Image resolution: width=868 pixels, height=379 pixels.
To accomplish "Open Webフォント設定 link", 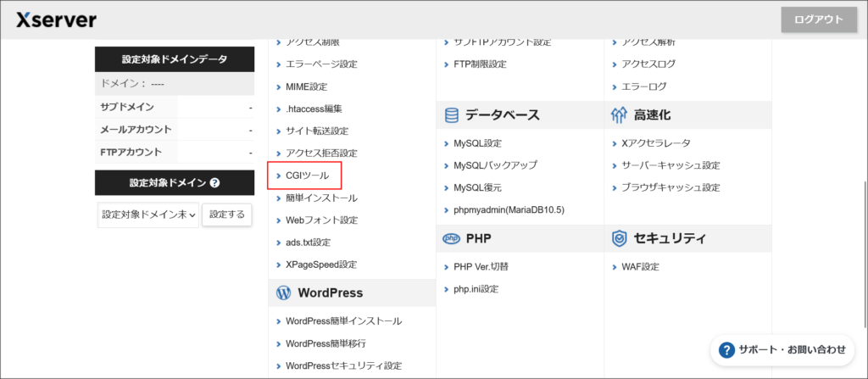I will (x=321, y=220).
